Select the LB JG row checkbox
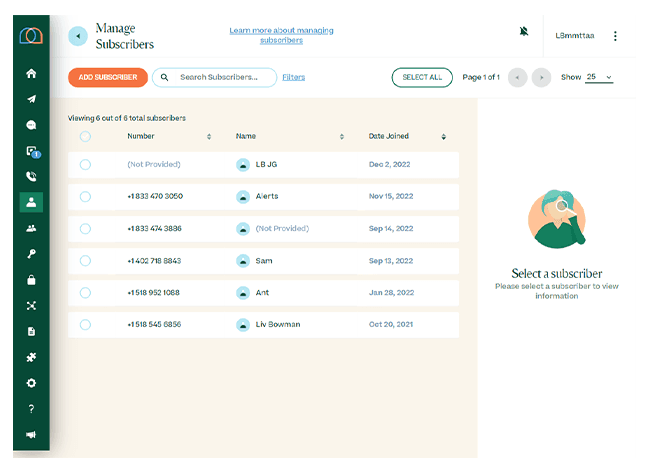The height and width of the screenshot is (475, 649). (85, 165)
